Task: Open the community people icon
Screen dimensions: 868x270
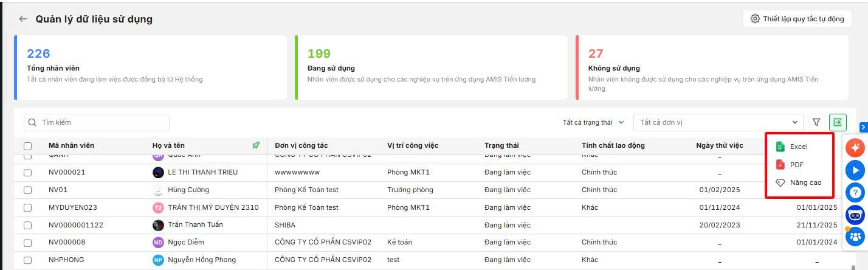Action: tap(855, 237)
